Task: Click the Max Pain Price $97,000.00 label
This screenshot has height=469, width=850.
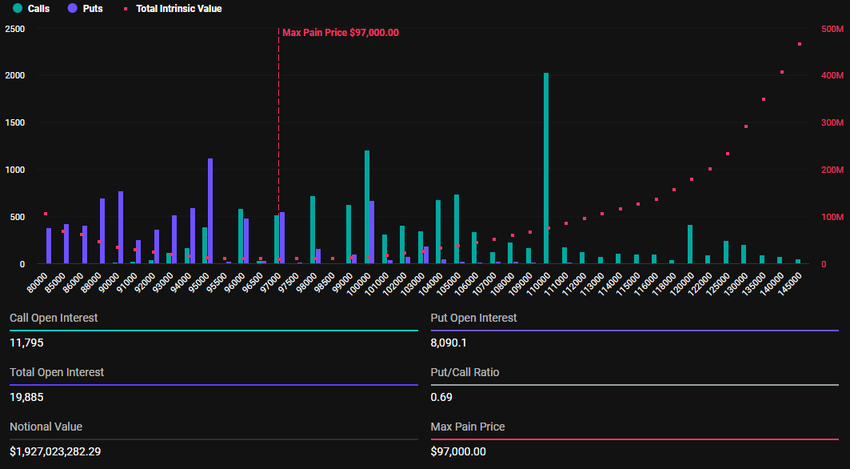Action: [341, 32]
